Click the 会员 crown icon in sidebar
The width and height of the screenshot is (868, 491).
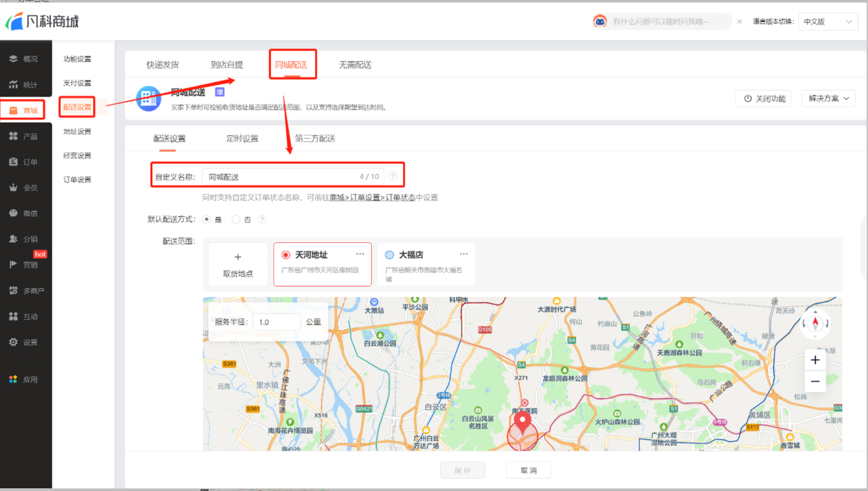[13, 188]
